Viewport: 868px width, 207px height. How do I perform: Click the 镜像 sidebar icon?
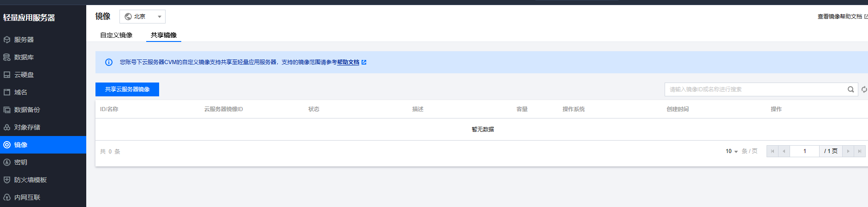[7, 145]
